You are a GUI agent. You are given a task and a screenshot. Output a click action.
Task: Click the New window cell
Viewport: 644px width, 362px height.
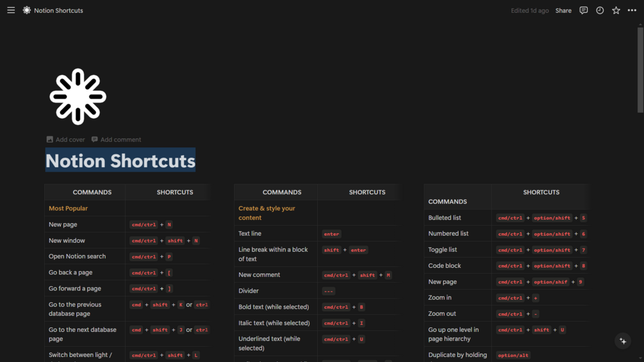coord(85,240)
